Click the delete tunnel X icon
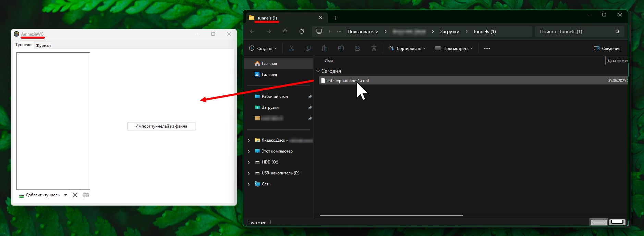644x236 pixels. pos(75,195)
